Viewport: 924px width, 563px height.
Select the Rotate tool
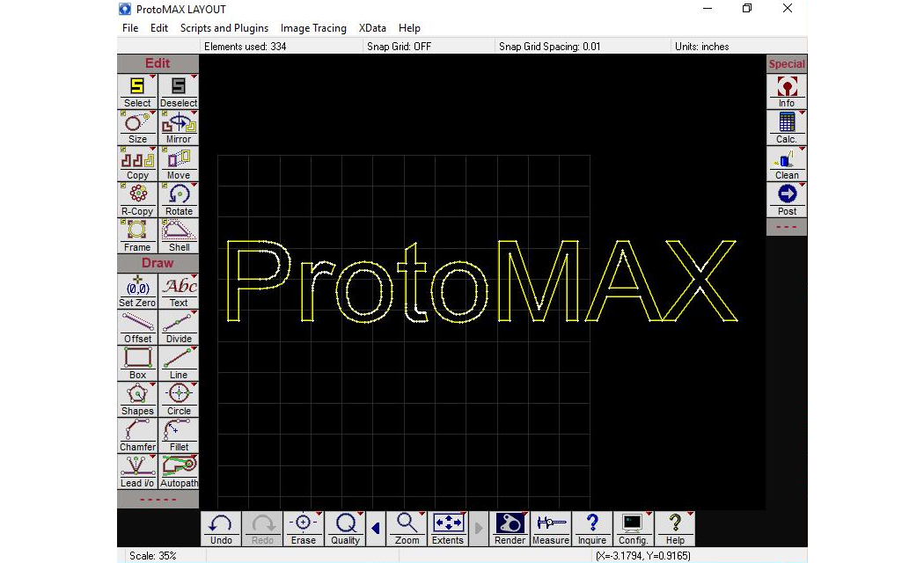tap(179, 199)
